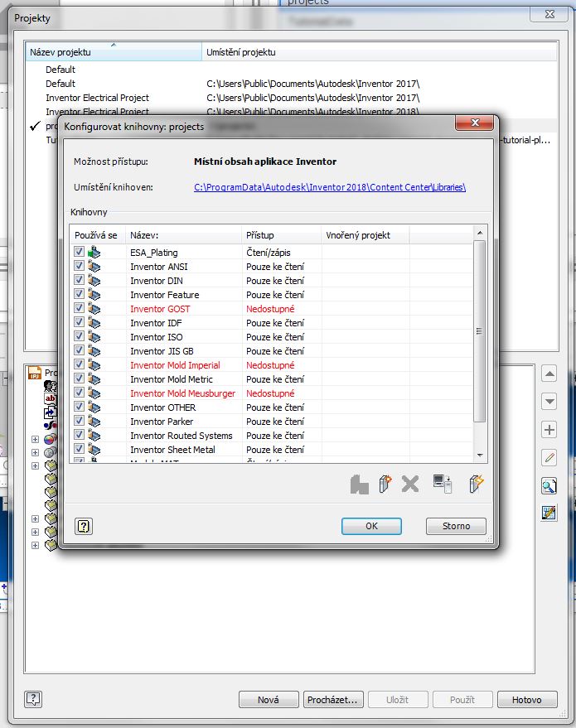Sort by the 'Používá se' column header
The width and height of the screenshot is (576, 728).
98,235
